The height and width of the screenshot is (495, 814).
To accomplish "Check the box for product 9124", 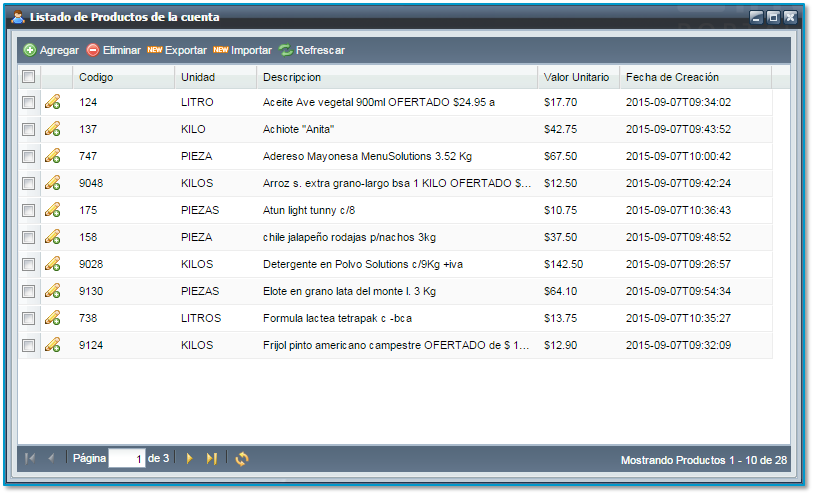I will 29,345.
